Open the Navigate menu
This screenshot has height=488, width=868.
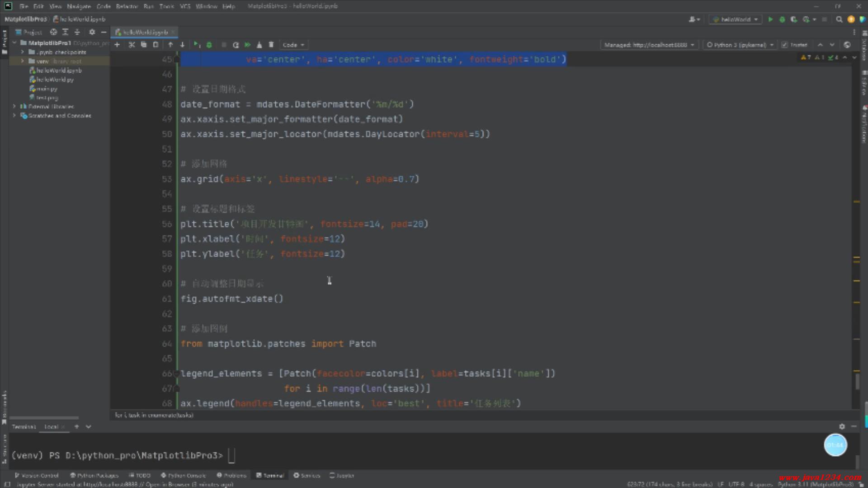[x=79, y=6]
